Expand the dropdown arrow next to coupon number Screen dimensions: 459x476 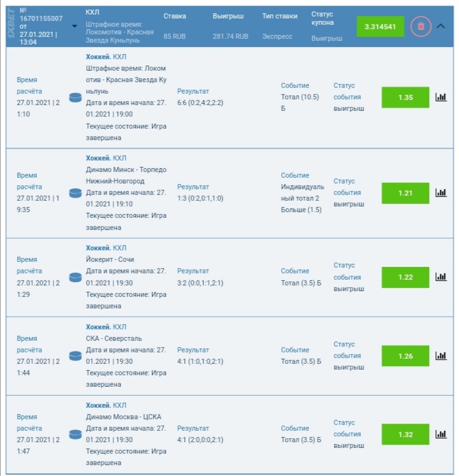pos(74,26)
